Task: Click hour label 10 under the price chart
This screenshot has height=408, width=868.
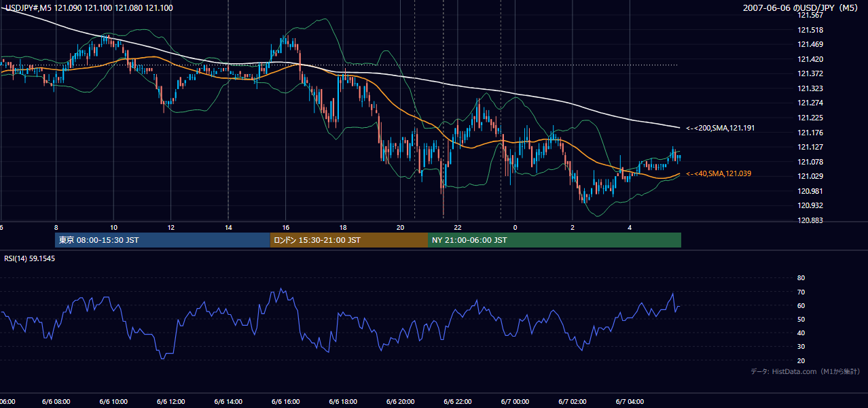Action: coord(113,227)
